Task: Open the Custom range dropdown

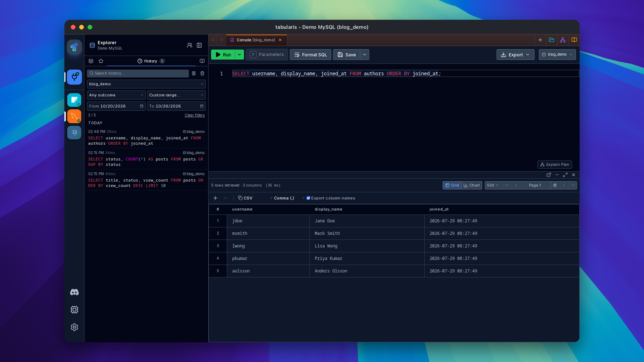Action: [176, 95]
